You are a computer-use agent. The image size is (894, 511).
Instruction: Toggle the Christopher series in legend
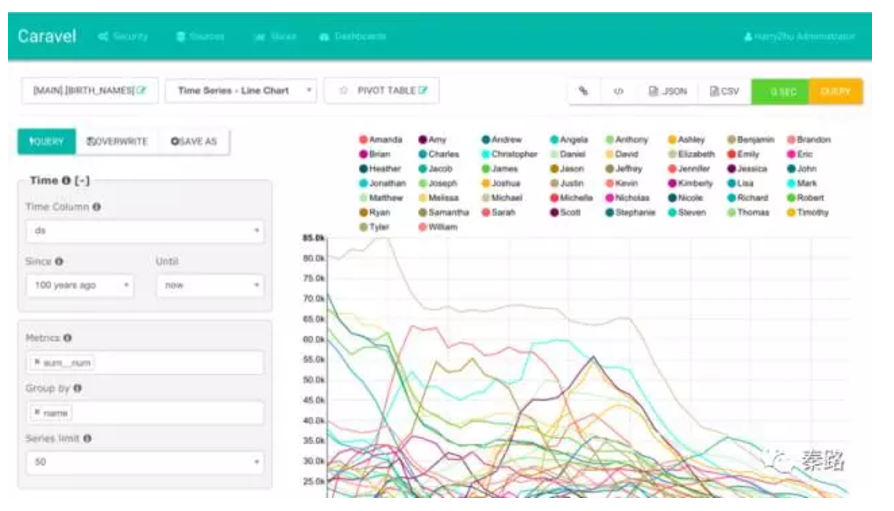510,155
